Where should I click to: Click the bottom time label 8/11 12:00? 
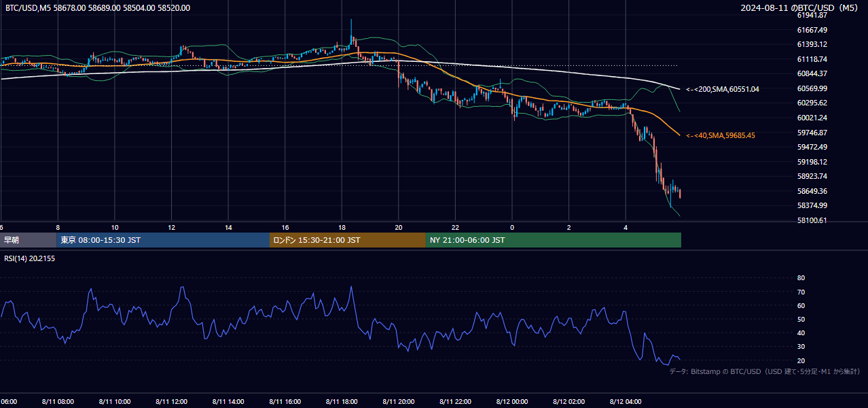172,402
